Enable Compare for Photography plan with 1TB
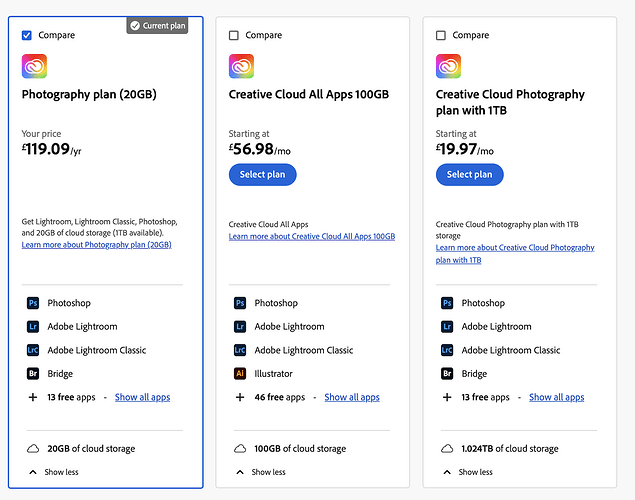 (441, 35)
